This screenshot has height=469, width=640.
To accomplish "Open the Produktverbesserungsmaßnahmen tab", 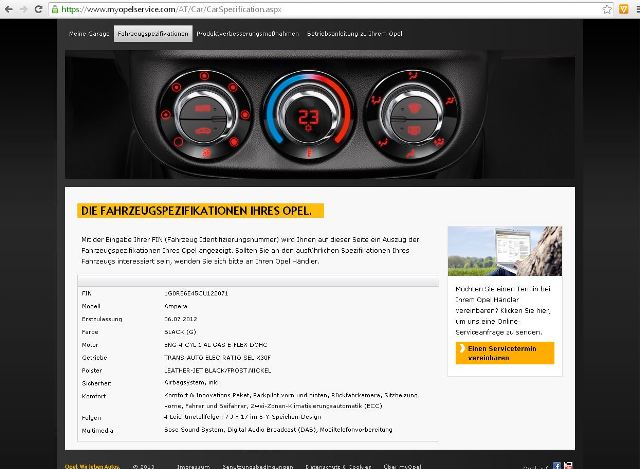I will pos(246,33).
